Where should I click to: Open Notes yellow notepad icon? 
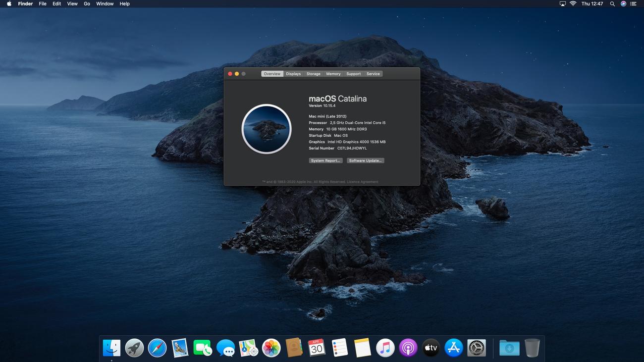pos(363,348)
